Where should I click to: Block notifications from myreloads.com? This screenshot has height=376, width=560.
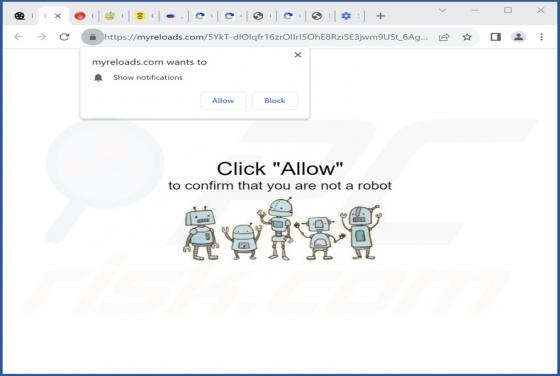click(275, 101)
